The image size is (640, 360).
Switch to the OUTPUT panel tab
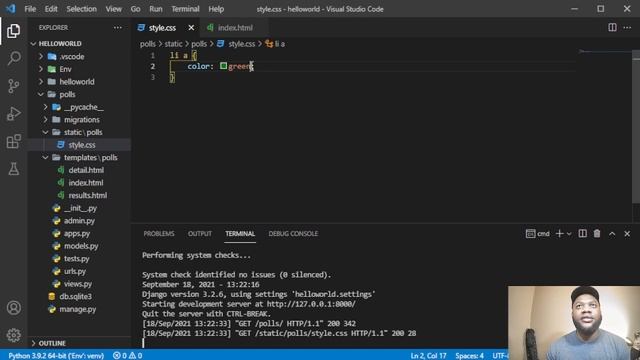pos(200,234)
